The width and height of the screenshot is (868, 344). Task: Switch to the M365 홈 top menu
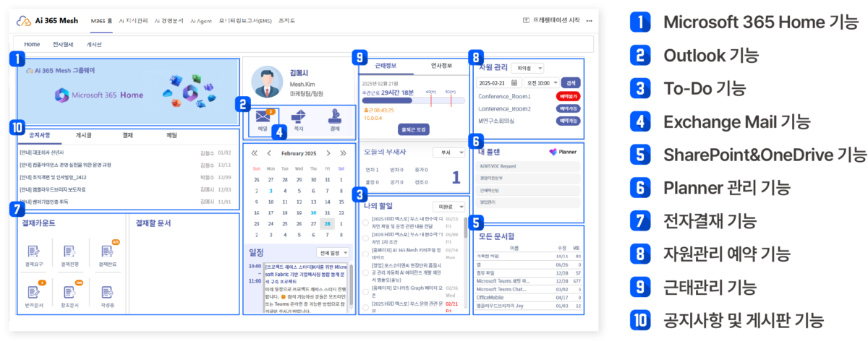pos(101,21)
